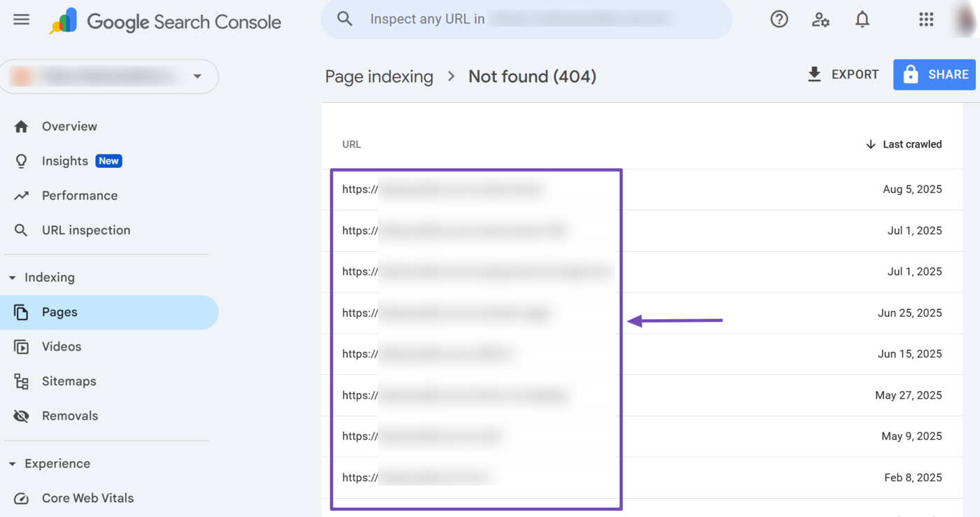The height and width of the screenshot is (517, 980).
Task: Open the notifications bell
Action: tap(862, 20)
